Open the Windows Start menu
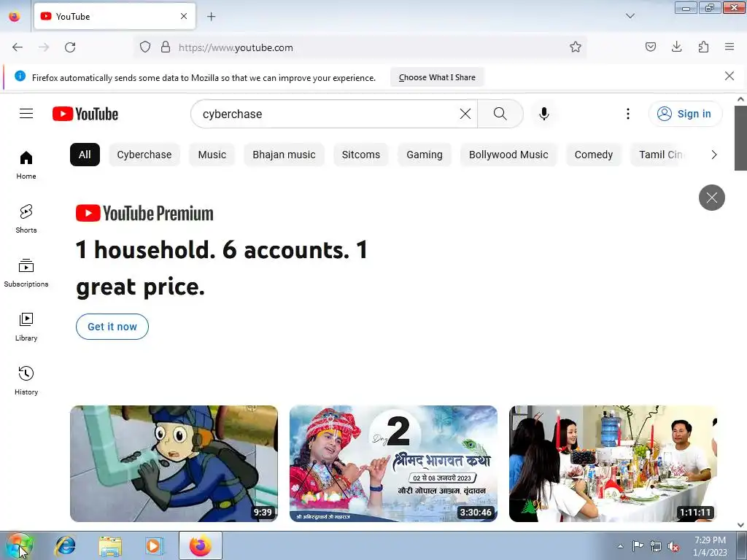747x560 pixels. 19,545
